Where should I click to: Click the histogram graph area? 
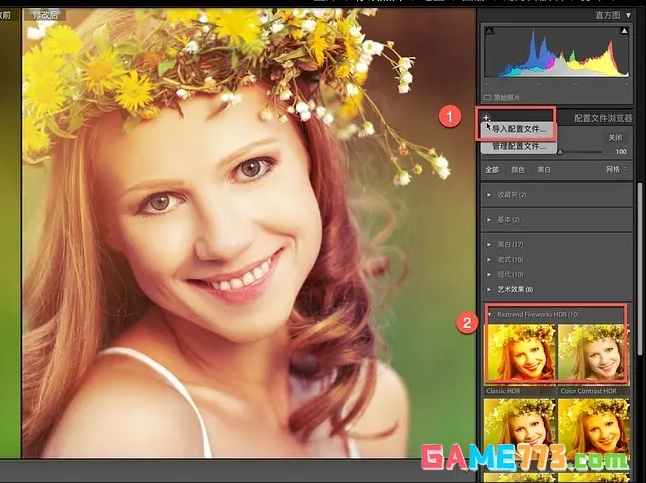point(557,53)
